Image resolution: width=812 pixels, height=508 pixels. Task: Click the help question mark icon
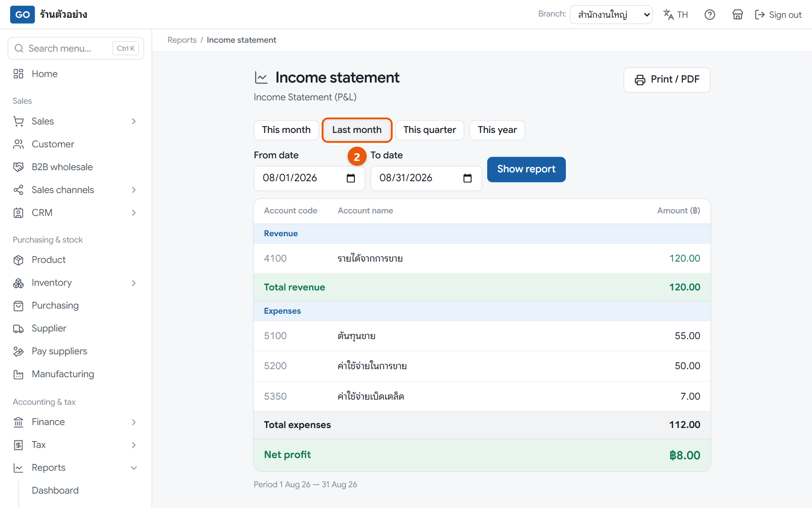click(710, 15)
